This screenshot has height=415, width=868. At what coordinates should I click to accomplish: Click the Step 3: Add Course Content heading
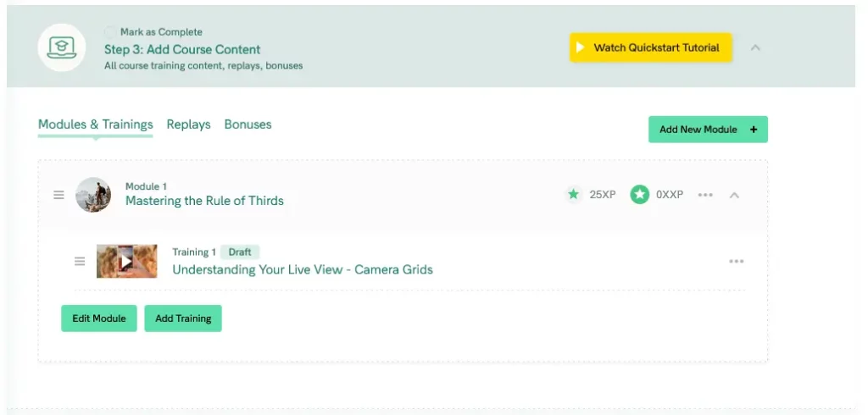pyautogui.click(x=182, y=49)
